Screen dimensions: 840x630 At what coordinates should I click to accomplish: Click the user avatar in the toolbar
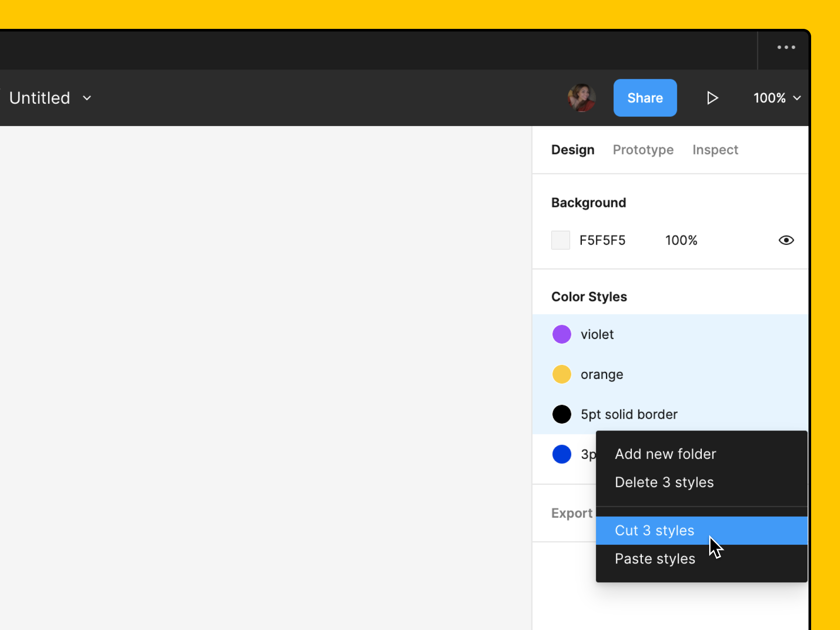pos(582,98)
